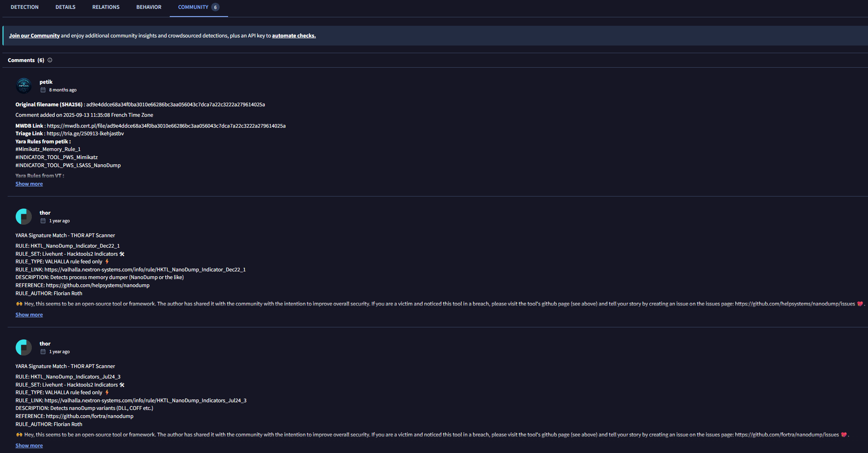Open the automate checks link
Image resolution: width=868 pixels, height=453 pixels.
point(294,35)
